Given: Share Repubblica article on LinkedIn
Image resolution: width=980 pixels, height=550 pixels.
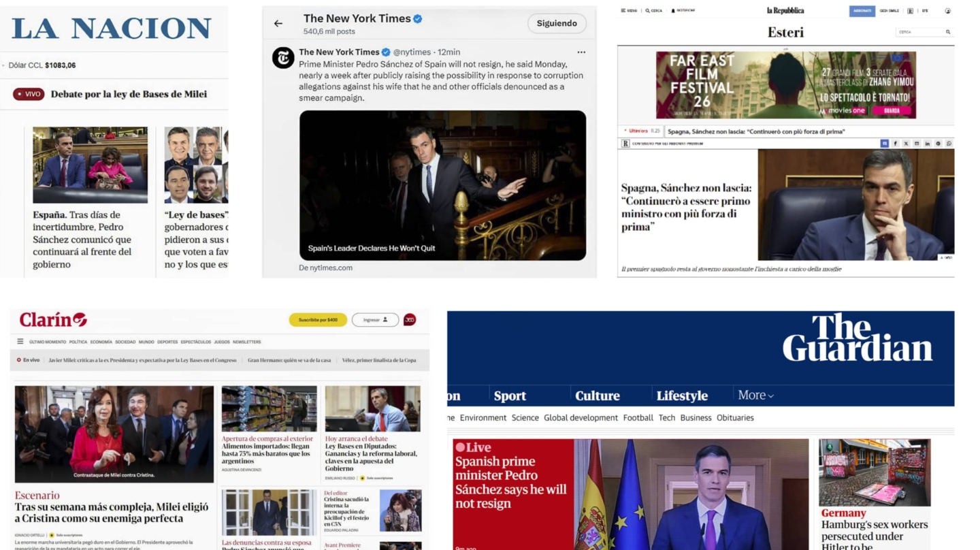Looking at the screenshot, I should pos(928,144).
